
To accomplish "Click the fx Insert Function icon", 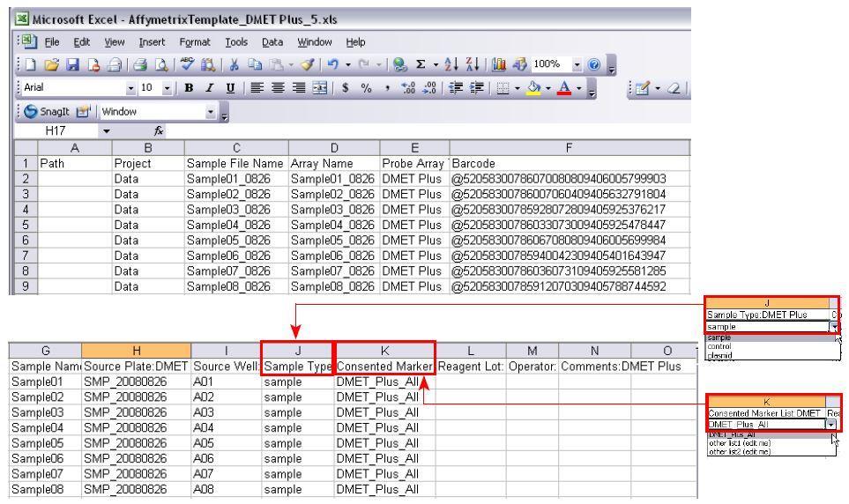I will pos(159,131).
